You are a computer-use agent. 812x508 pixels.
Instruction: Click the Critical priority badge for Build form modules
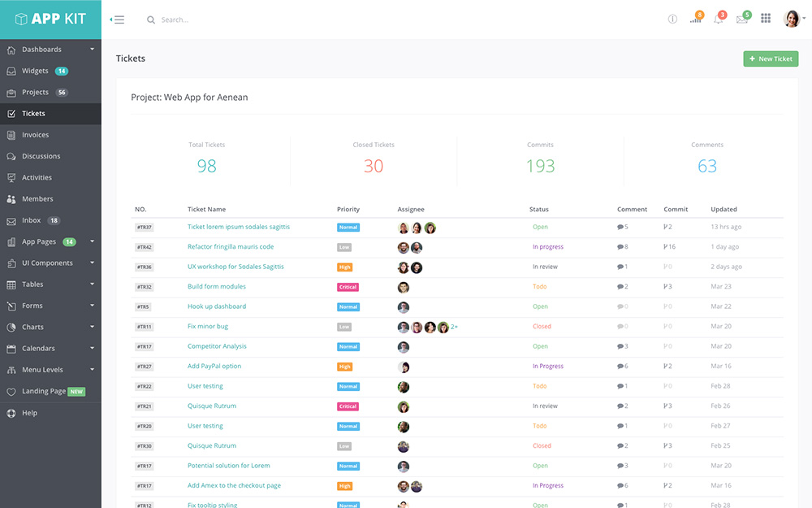348,287
